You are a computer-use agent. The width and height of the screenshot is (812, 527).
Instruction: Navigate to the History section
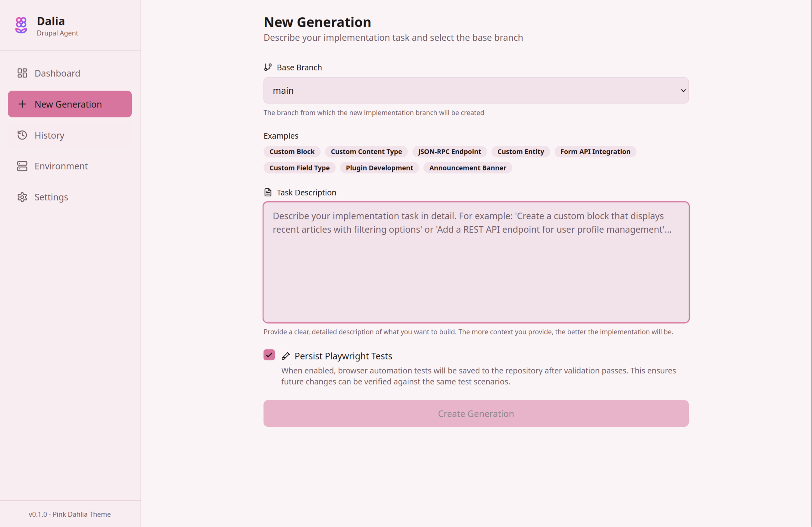[x=49, y=135]
